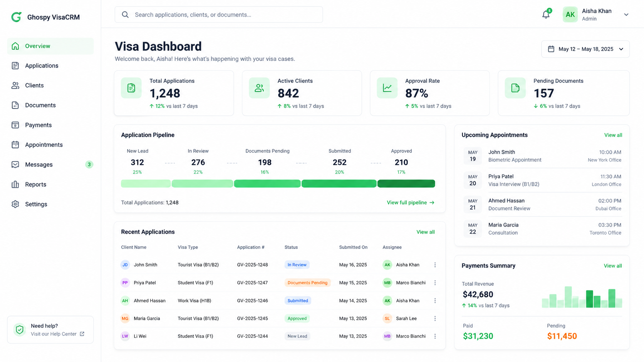Viewport: 644px width, 362px height.
Task: Open row menu for Maria Garcia application
Action: coord(435,319)
